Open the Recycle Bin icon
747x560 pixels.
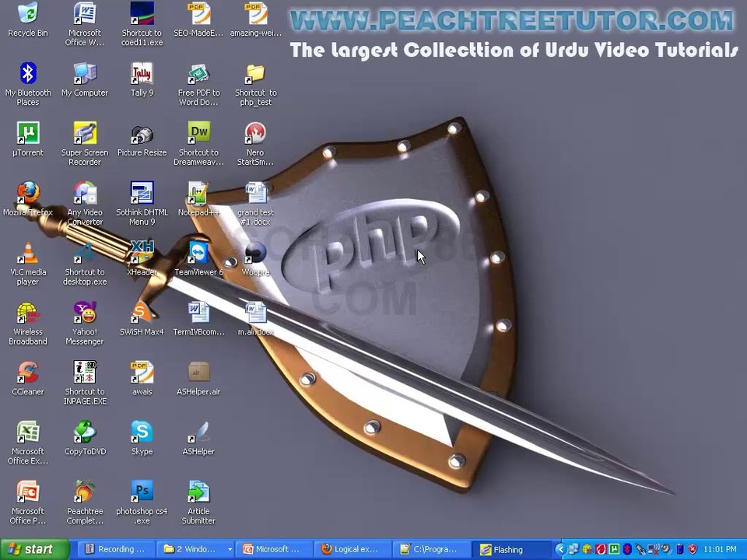tap(28, 20)
